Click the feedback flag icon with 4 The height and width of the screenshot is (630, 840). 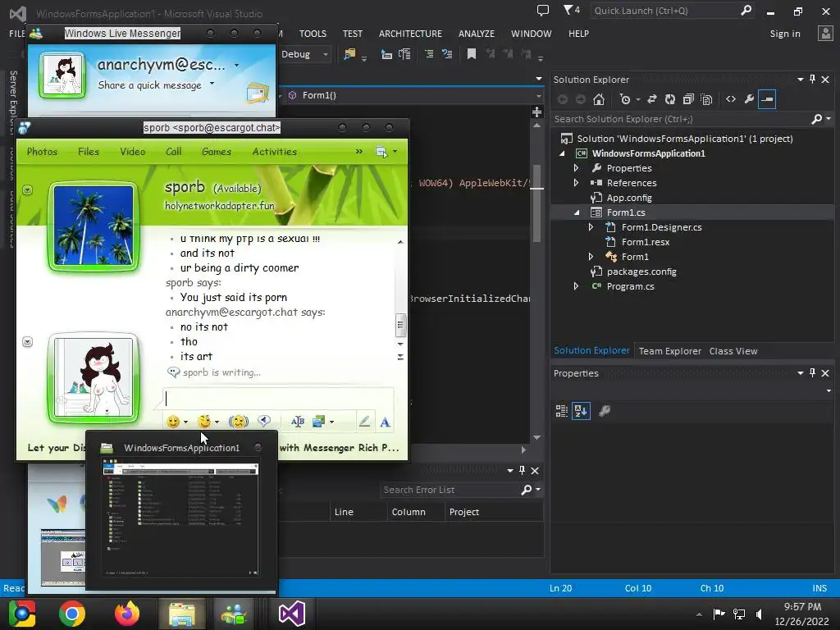click(571, 10)
